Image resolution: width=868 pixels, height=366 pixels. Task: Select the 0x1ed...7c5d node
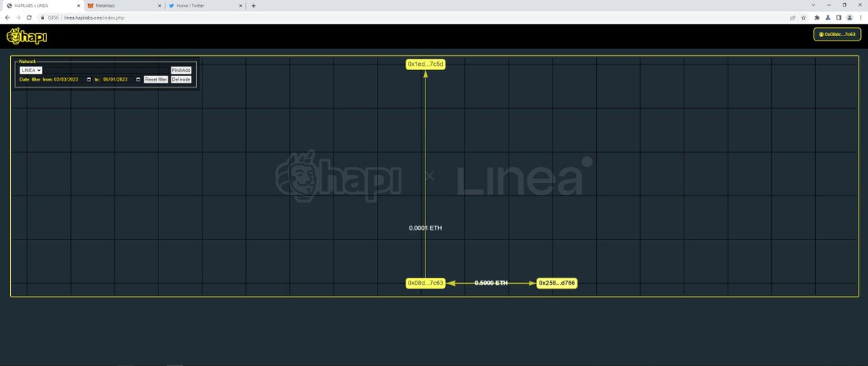tap(425, 64)
